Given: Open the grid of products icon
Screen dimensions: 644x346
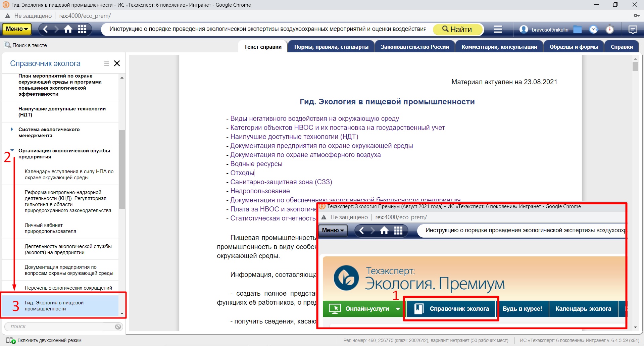Looking at the screenshot, I should pyautogui.click(x=82, y=29).
